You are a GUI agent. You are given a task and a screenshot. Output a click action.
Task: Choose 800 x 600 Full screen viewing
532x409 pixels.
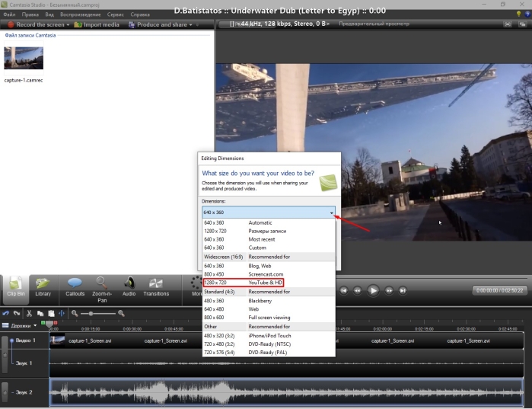269,318
